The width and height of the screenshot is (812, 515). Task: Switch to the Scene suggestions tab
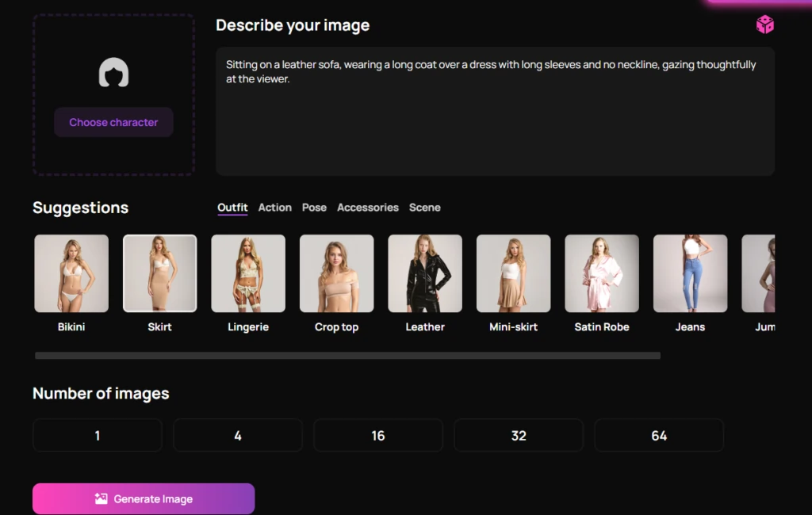(x=425, y=208)
